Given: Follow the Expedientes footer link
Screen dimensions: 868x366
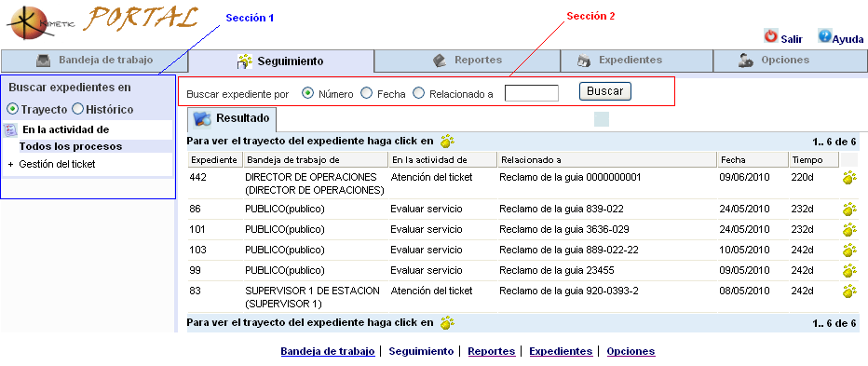Looking at the screenshot, I should click(561, 351).
